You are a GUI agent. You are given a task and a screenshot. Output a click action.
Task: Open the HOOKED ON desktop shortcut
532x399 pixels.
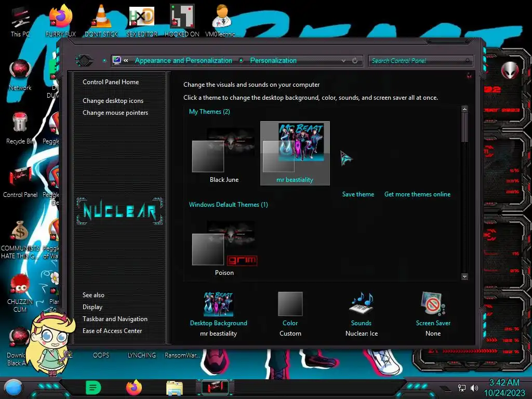[182, 21]
